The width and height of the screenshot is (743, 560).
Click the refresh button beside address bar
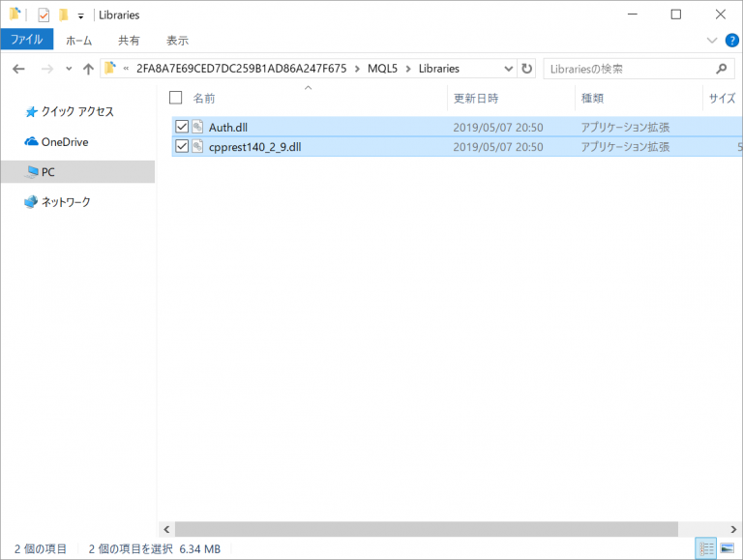(x=526, y=69)
